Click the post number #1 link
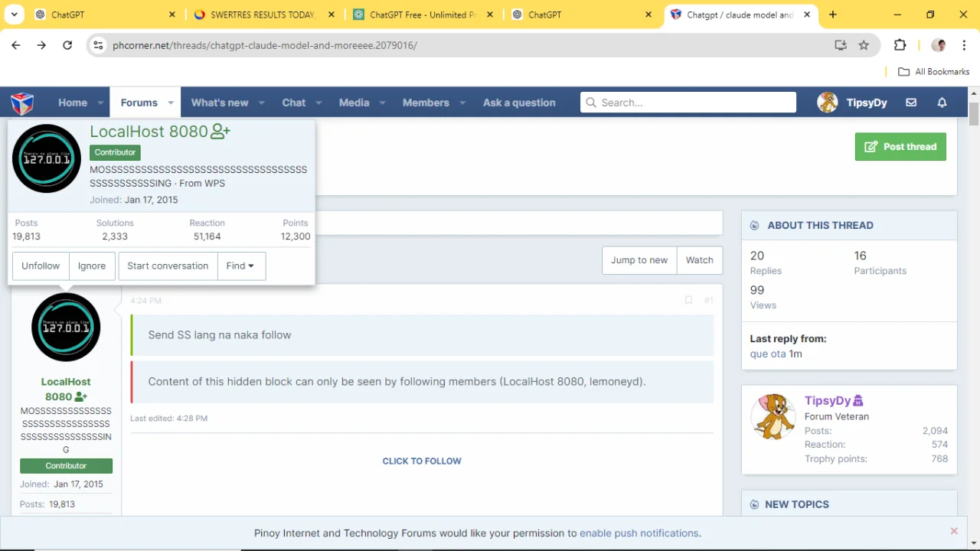This screenshot has height=551, width=980. (709, 301)
